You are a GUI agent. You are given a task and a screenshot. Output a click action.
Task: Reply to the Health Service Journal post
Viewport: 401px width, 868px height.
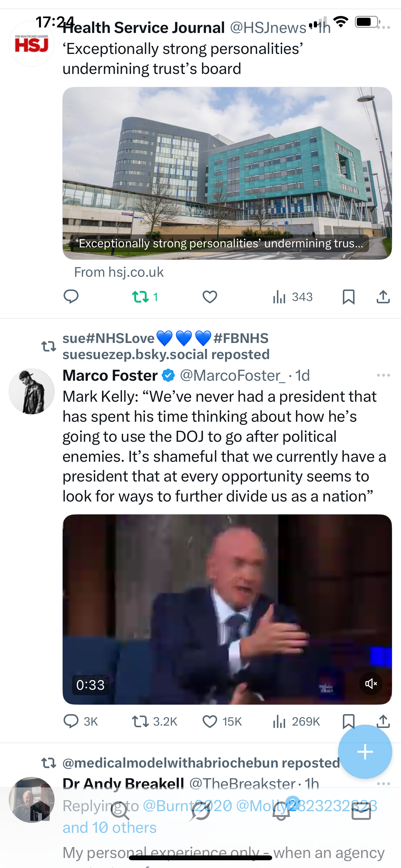tap(71, 296)
